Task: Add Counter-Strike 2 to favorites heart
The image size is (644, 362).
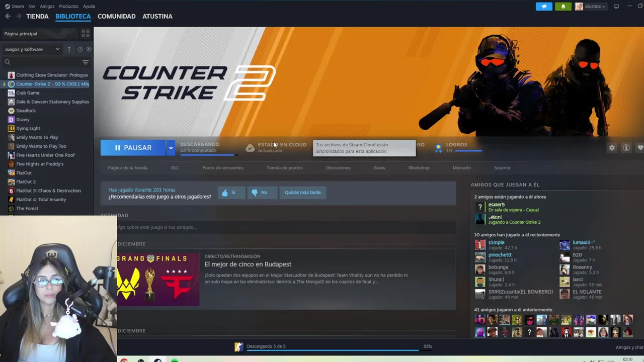Action: 640,148
